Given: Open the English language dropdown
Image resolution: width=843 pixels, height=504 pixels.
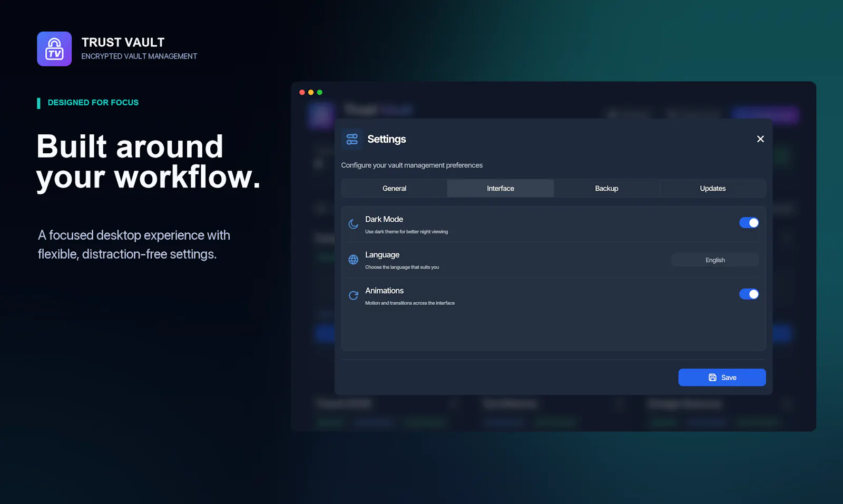Looking at the screenshot, I should (x=715, y=260).
